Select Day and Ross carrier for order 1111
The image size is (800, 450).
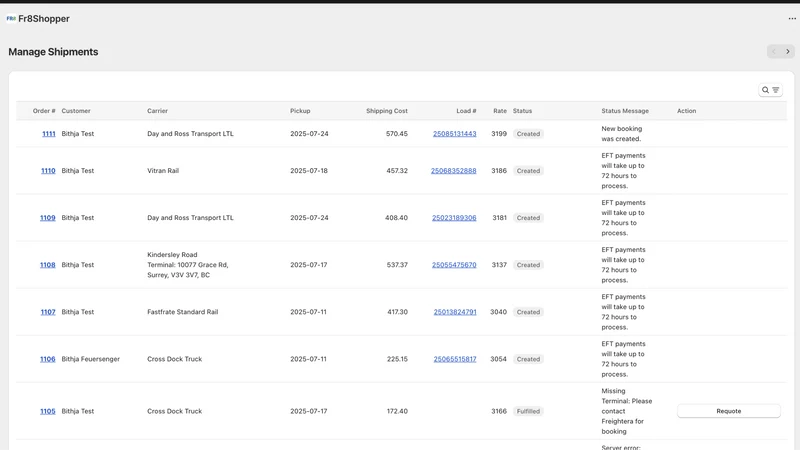pos(190,134)
